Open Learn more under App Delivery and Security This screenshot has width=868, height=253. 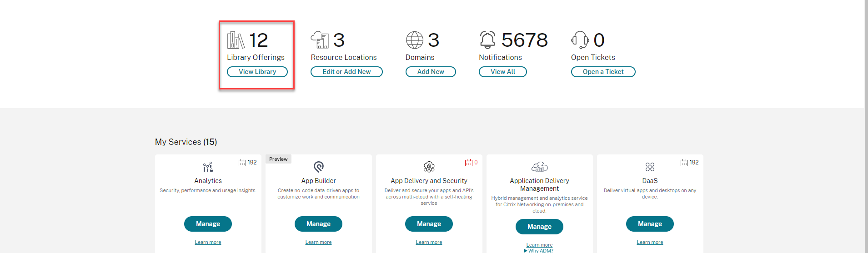click(x=429, y=242)
